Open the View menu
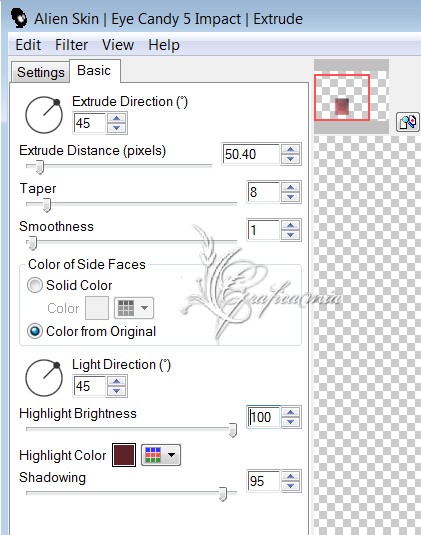Screen dimensions: 421x535 [x=118, y=45]
